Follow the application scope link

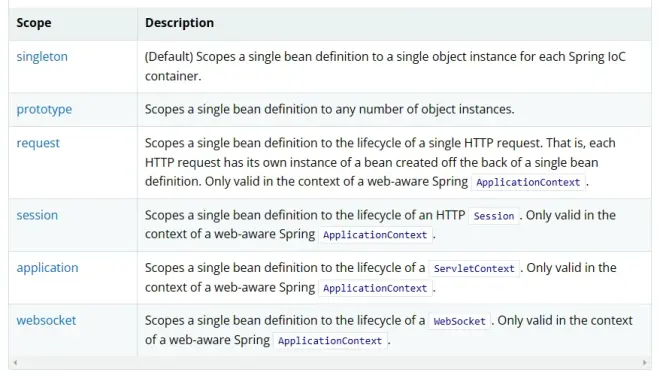click(x=47, y=268)
